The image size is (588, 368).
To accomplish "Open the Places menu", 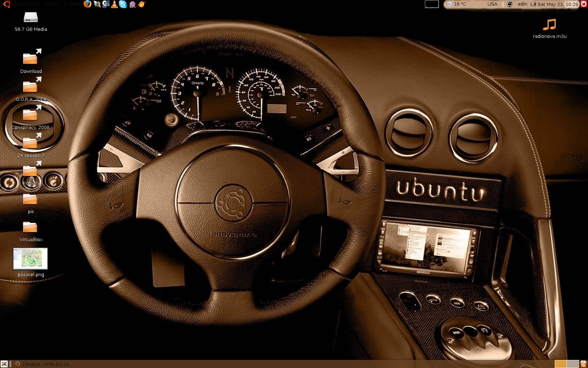I will pos(51,4).
